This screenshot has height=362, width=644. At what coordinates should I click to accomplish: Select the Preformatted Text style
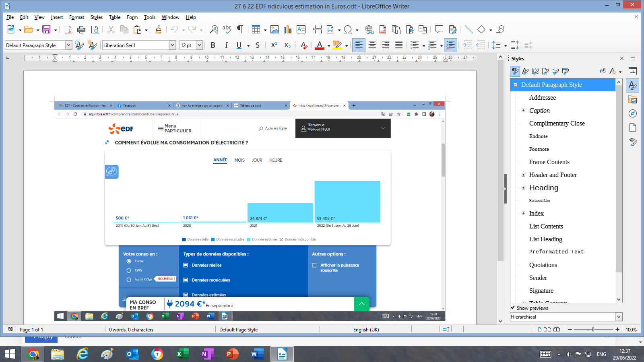pos(556,252)
